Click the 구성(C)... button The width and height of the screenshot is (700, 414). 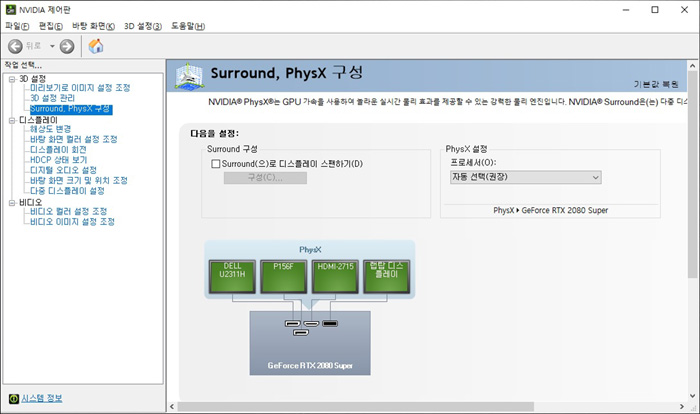[265, 178]
